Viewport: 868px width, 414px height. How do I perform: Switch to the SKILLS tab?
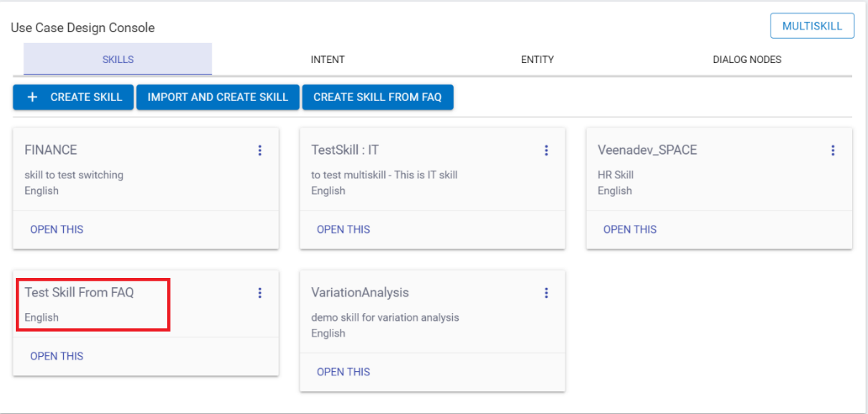(118, 59)
